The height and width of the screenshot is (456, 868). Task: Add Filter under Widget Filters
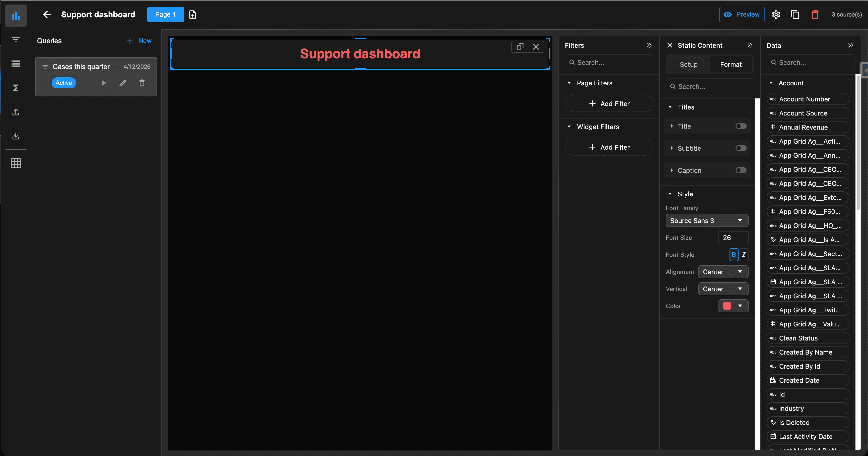point(609,147)
